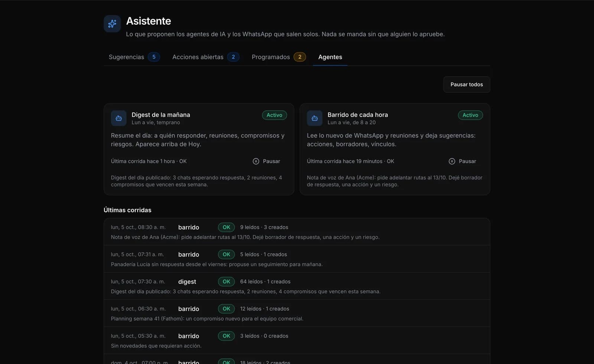The image size is (594, 364).
Task: Click '3 leídos · 0 creados'
Action: (264, 336)
